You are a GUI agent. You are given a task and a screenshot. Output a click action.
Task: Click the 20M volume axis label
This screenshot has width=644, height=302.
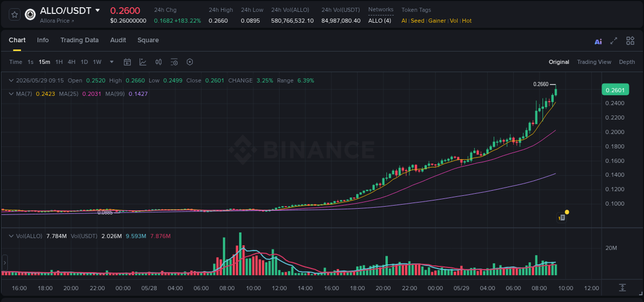click(x=612, y=248)
